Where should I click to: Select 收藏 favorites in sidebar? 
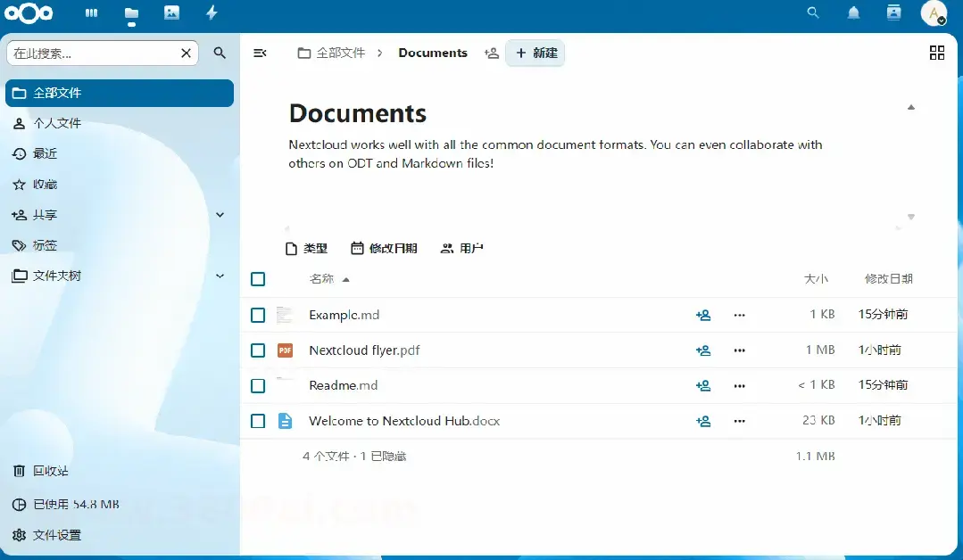point(45,185)
